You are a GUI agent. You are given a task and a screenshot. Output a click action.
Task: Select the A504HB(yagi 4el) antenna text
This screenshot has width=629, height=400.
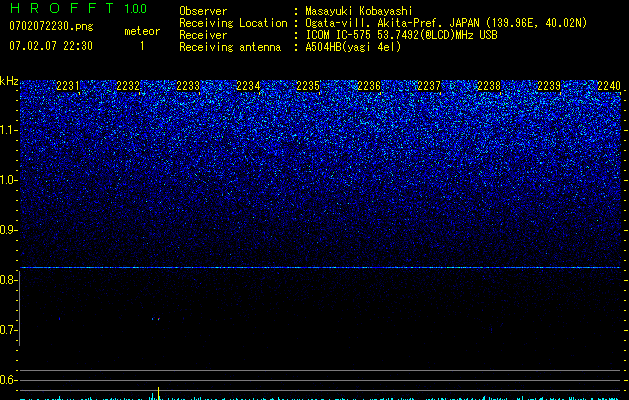pos(353,47)
